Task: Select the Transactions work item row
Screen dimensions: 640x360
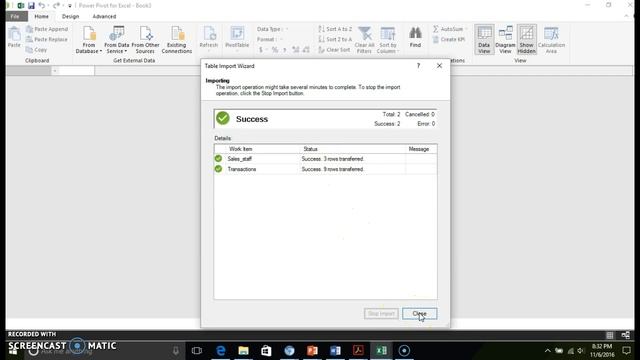Action: pos(325,169)
